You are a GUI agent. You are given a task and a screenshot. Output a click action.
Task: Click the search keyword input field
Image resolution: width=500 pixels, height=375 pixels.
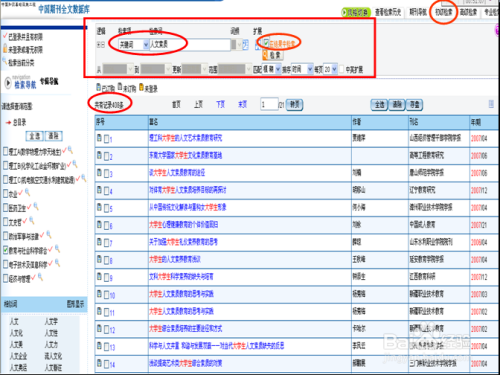coord(190,44)
